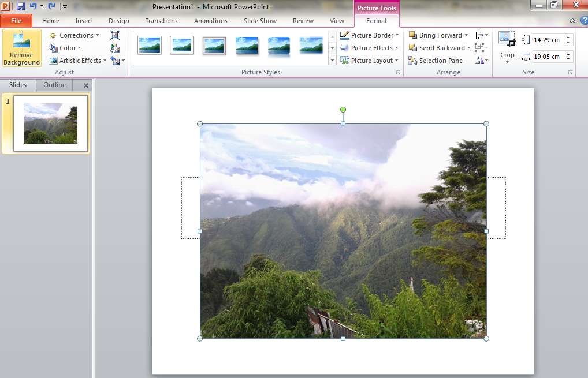Switch to the Animations tab

click(211, 21)
